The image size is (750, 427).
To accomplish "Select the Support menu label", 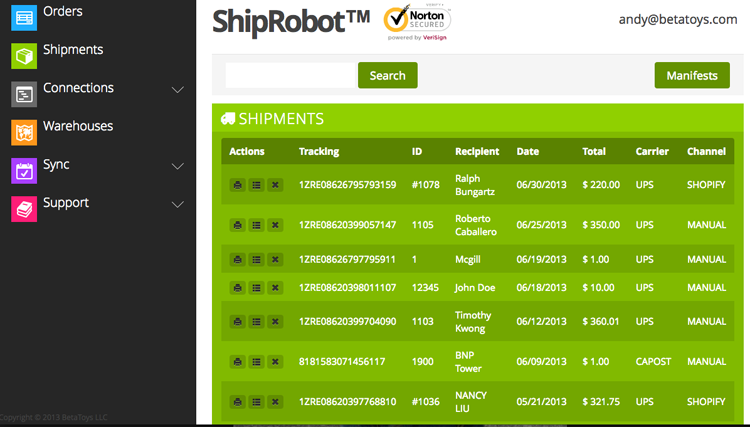I will click(x=66, y=203).
